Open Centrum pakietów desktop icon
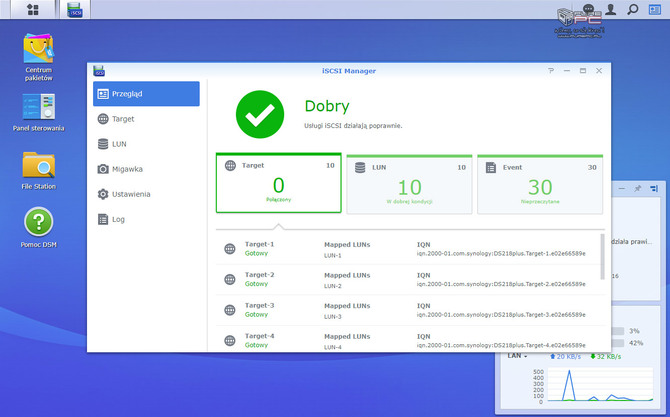Image resolution: width=670 pixels, height=417 pixels. pyautogui.click(x=38, y=57)
